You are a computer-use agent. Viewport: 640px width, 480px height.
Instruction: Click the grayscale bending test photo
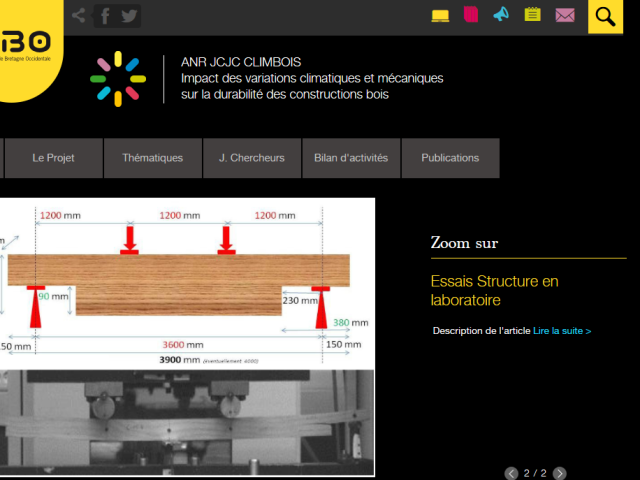coord(187,423)
